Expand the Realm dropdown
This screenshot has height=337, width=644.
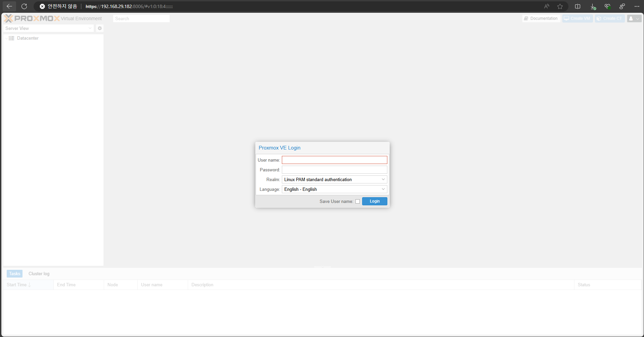pyautogui.click(x=383, y=179)
